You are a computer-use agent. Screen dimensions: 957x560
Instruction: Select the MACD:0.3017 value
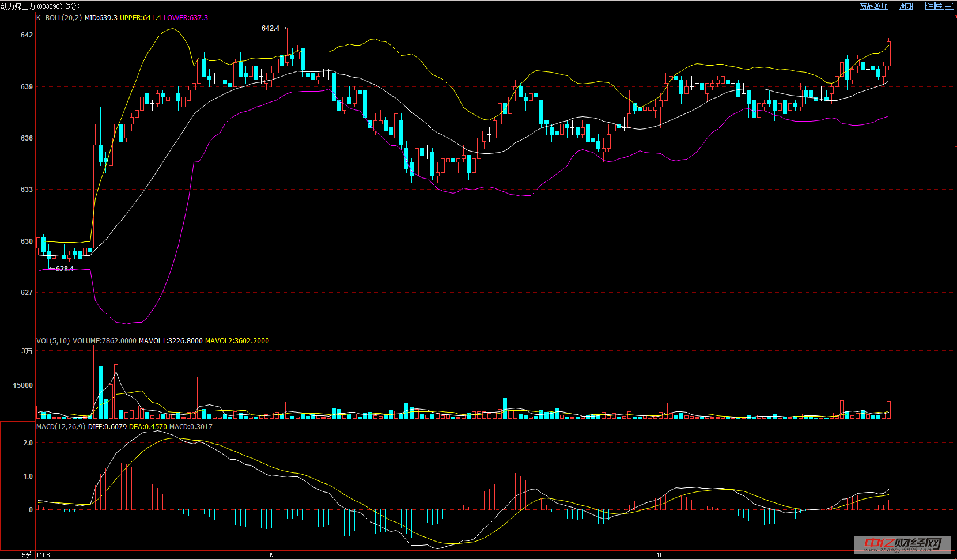pos(191,427)
